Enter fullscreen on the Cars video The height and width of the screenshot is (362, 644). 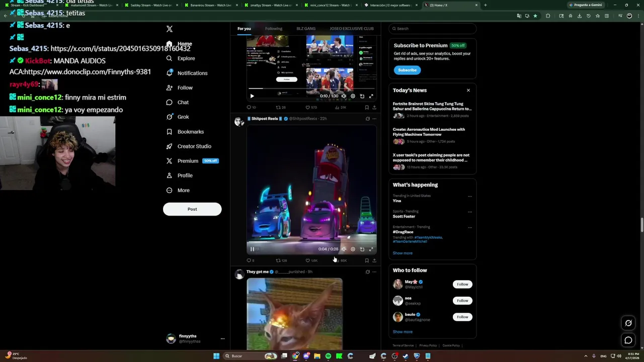click(371, 249)
